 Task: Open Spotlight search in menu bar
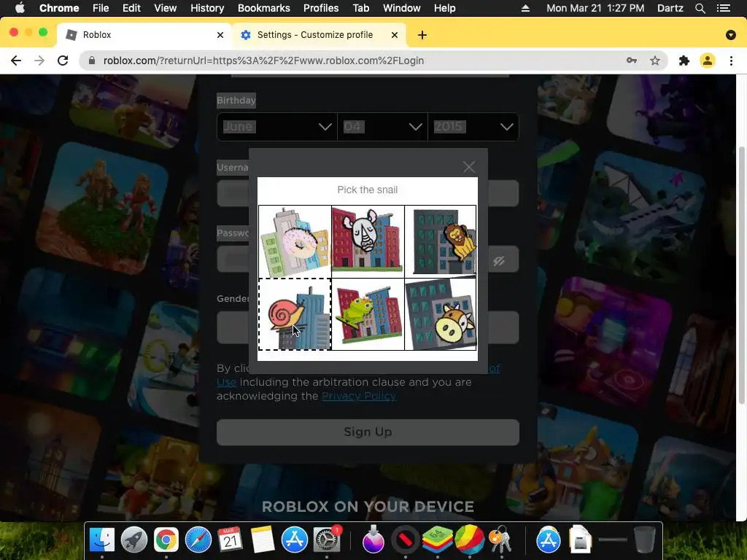700,8
